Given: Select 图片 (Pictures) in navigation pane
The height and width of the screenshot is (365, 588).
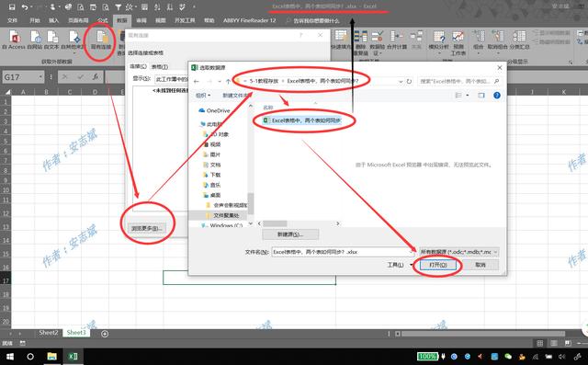Looking at the screenshot, I should tap(212, 154).
